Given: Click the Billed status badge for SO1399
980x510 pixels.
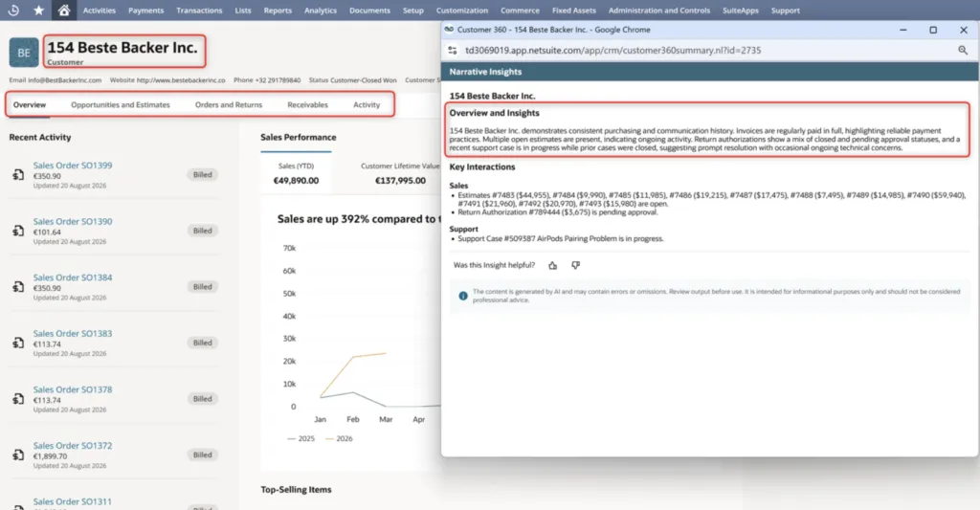Looking at the screenshot, I should (x=203, y=175).
